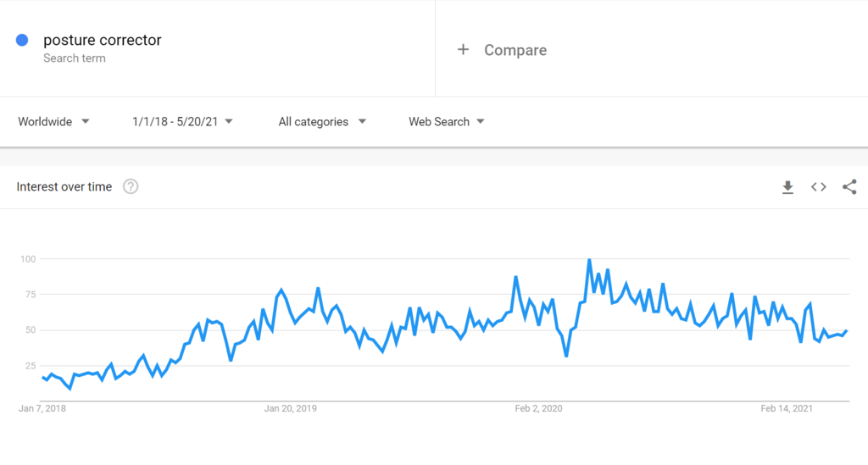Edit the posture corrector search term
Viewport: 868px width, 465px height.
pos(103,40)
